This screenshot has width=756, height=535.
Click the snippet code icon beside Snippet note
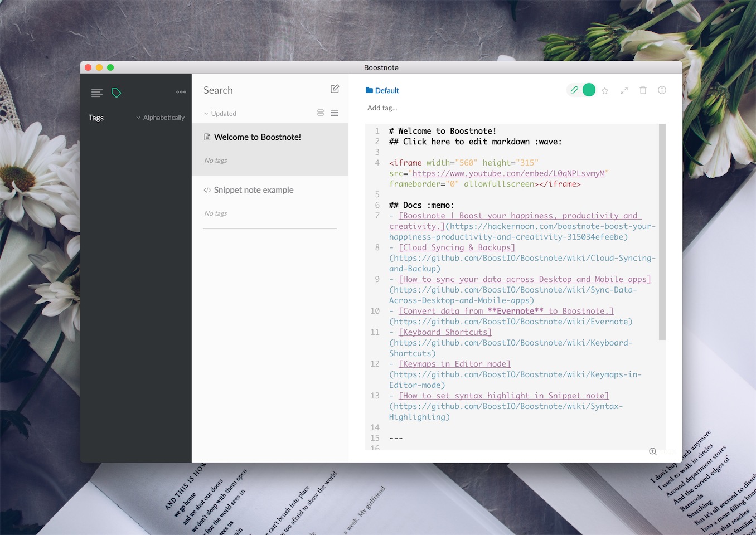(x=207, y=190)
